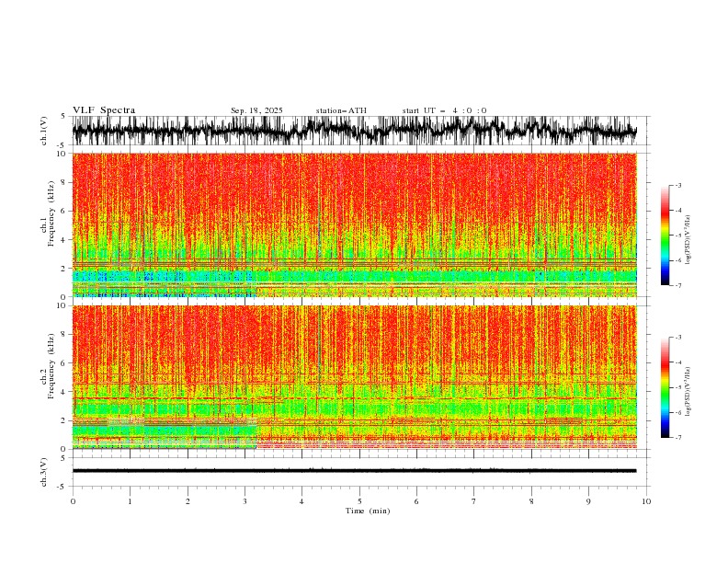Click the start UT time label
Image resolution: width=728 pixels, height=563 pixels.
(444, 110)
